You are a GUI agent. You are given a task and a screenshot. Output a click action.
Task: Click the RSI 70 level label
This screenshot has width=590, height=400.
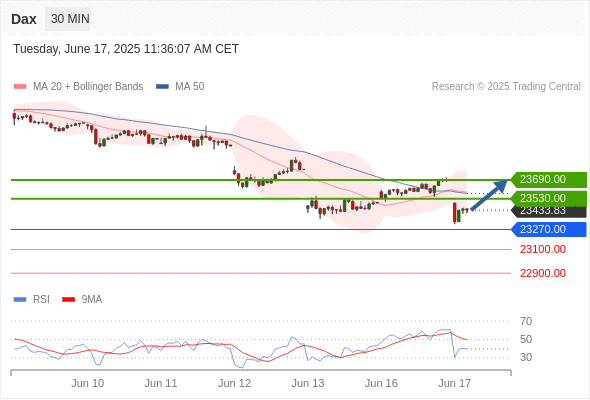[526, 321]
